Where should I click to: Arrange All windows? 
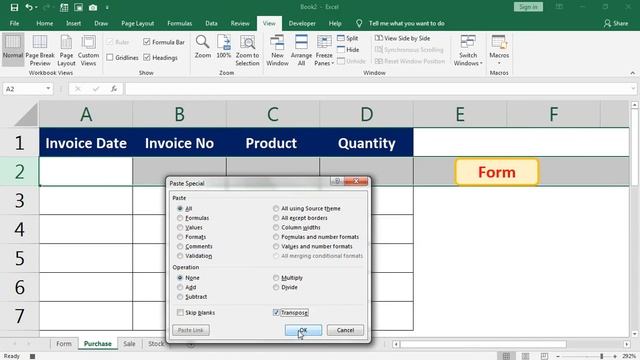[x=301, y=51]
